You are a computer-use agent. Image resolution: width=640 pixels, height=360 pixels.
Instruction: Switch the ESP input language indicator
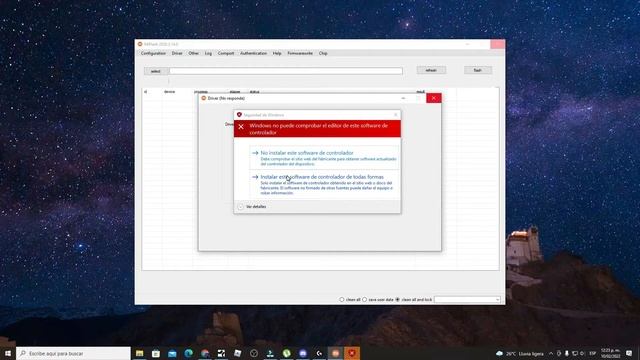(x=593, y=353)
